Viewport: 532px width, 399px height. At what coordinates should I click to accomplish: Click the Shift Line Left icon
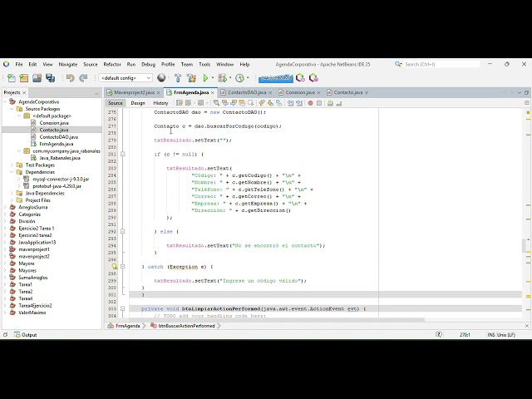[x=290, y=103]
